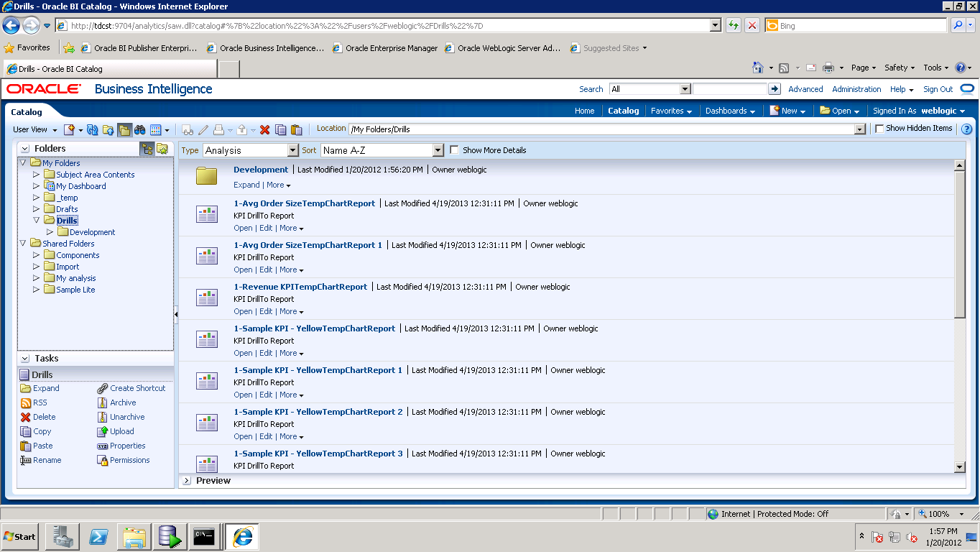
Task: Show the favorites view in the Folders pane
Action: pyautogui.click(x=162, y=149)
